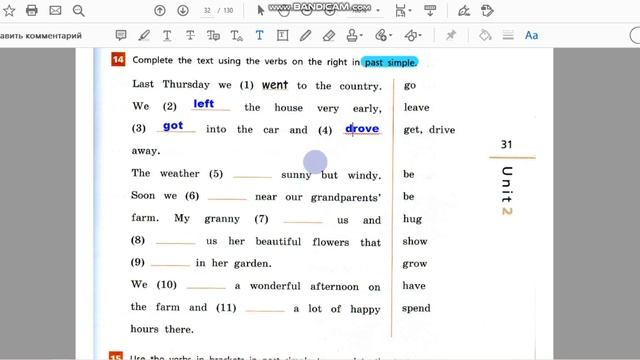The height and width of the screenshot is (360, 640).
Task: Select the strikethrough text tool
Action: [x=190, y=36]
